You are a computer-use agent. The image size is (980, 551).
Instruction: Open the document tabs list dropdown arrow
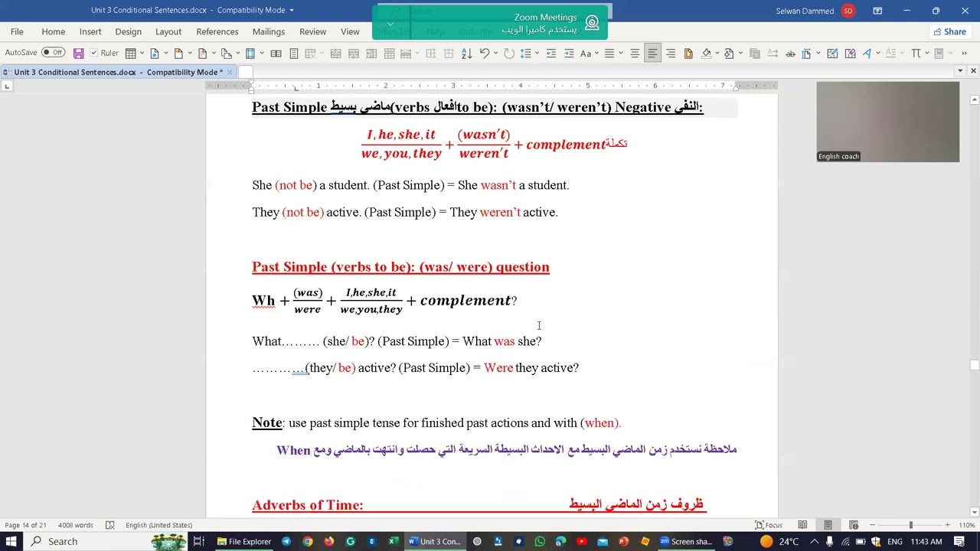point(960,71)
